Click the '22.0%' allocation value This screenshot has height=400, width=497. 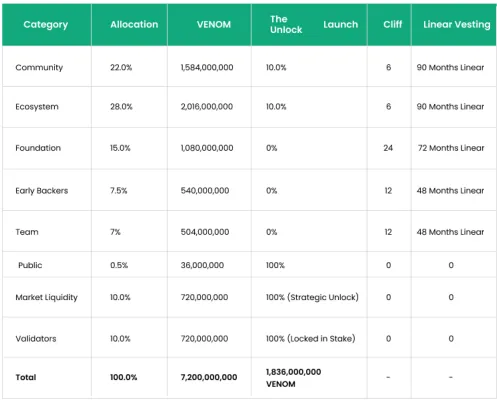121,67
